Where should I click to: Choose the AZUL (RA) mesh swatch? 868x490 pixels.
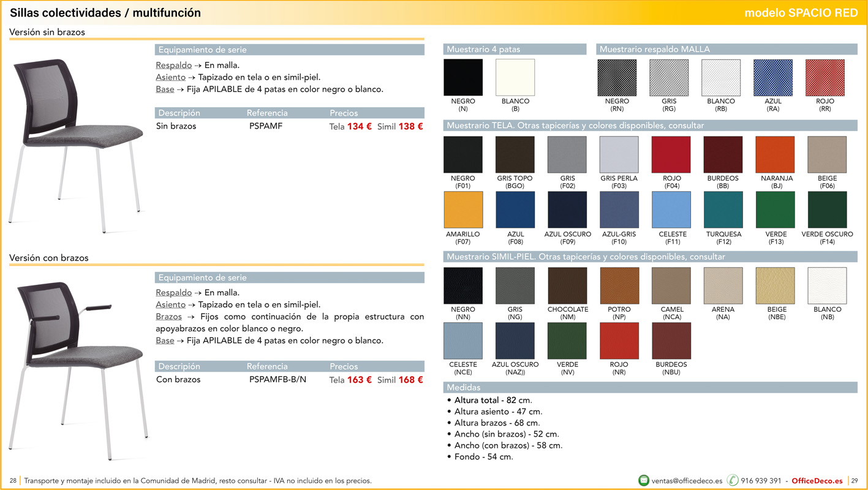tap(773, 77)
